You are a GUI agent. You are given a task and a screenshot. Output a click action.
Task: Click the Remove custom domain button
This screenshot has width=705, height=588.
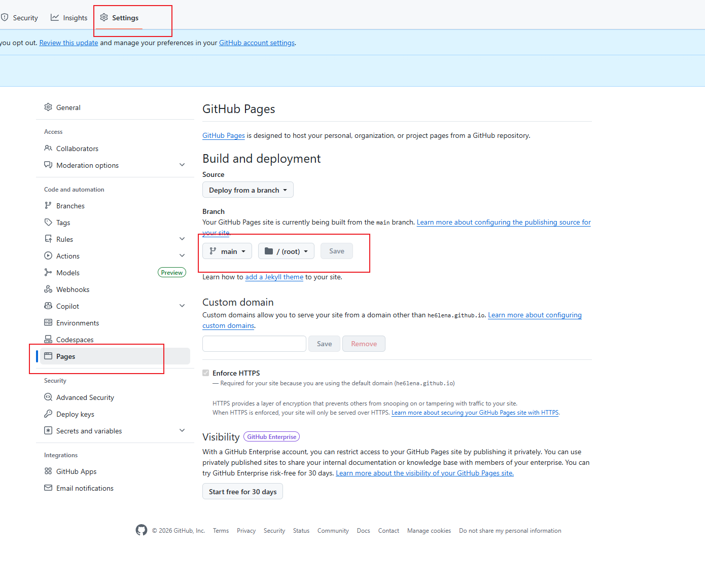click(364, 344)
